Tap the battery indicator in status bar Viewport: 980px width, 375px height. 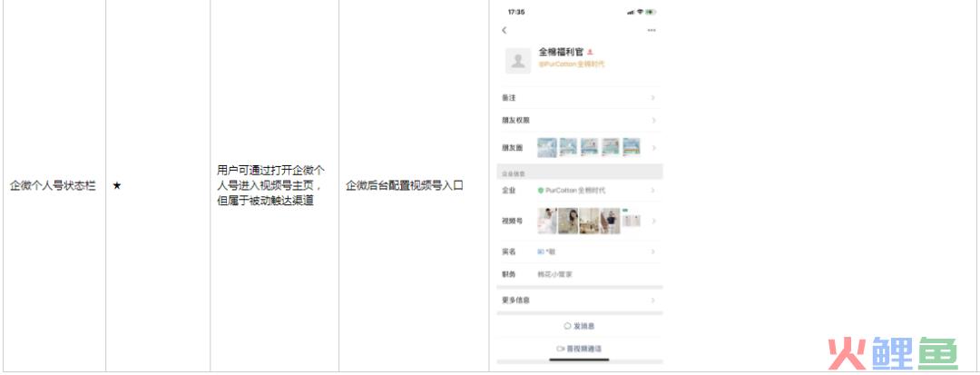pos(652,12)
